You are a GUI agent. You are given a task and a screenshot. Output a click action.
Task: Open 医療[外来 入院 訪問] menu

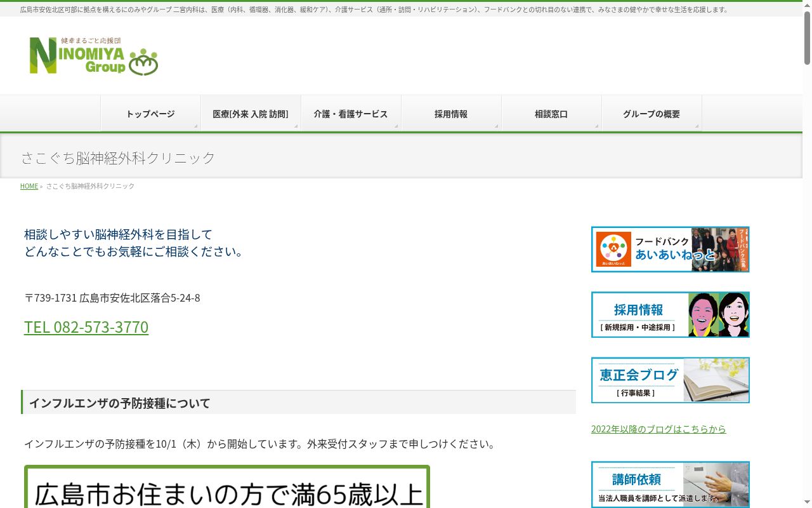pyautogui.click(x=251, y=114)
